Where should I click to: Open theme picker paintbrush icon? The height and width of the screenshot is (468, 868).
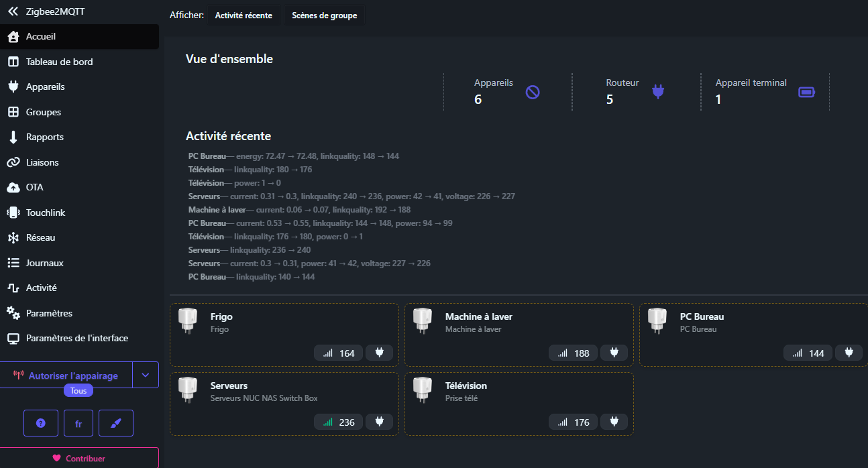pyautogui.click(x=116, y=424)
